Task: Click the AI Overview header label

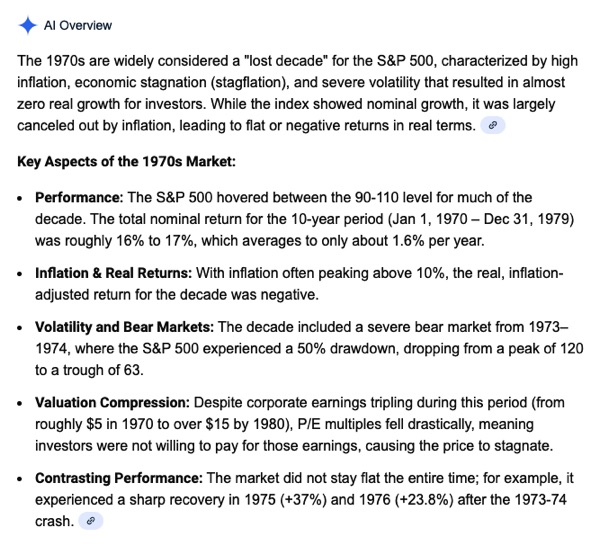Action: (78, 25)
